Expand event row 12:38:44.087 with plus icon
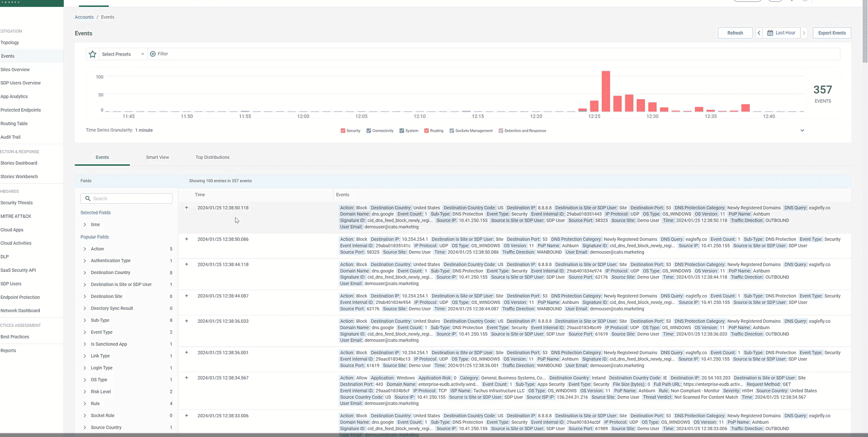868x437 pixels. [186, 296]
